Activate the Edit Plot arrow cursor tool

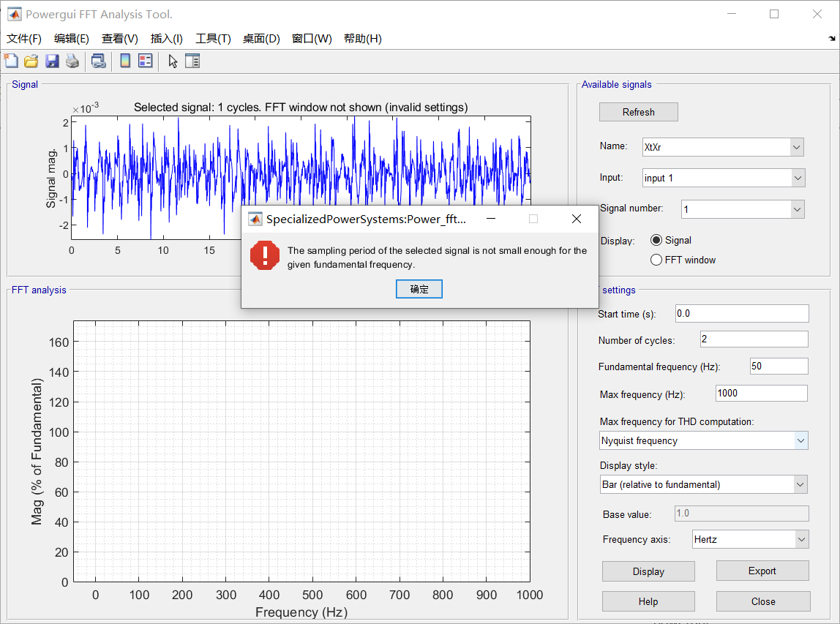point(173,61)
